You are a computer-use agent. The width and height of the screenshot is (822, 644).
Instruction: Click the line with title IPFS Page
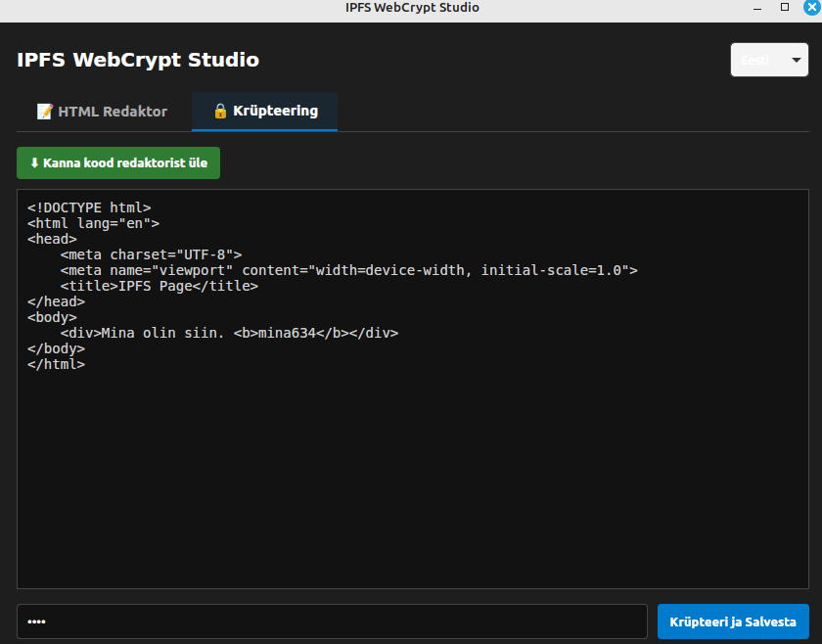[160, 286]
